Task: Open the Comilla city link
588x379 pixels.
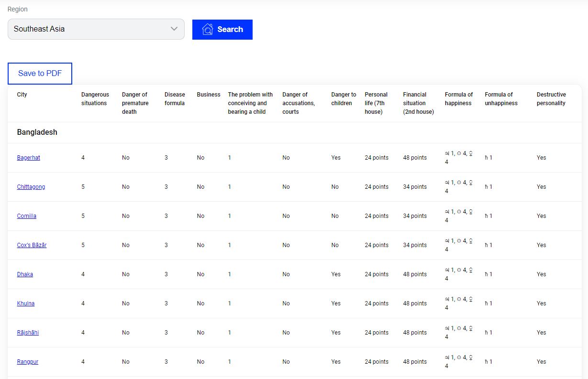Action: point(27,216)
